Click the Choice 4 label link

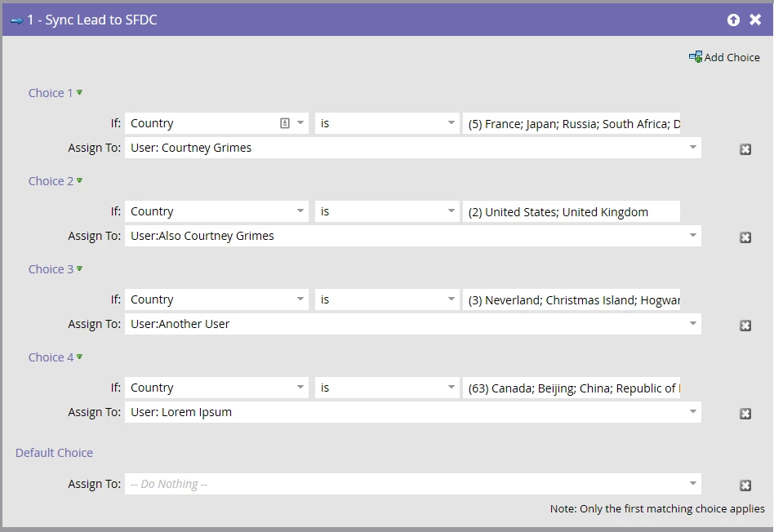51,357
